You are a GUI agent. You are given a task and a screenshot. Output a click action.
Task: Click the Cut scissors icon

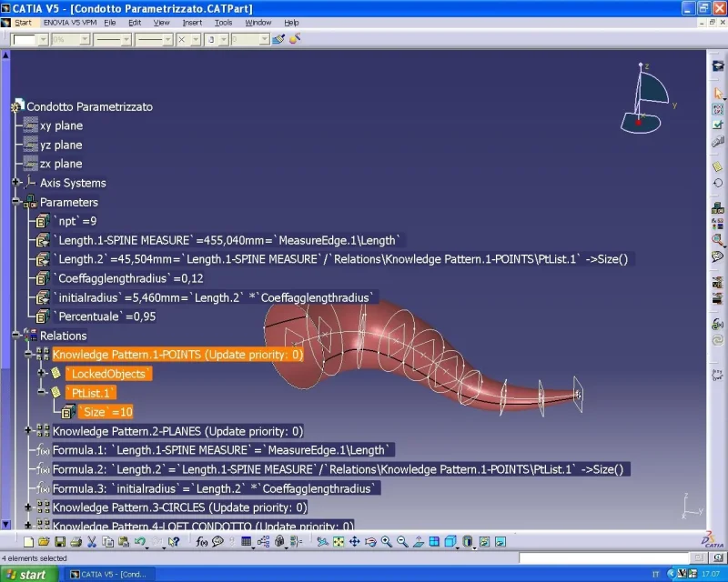pos(92,542)
